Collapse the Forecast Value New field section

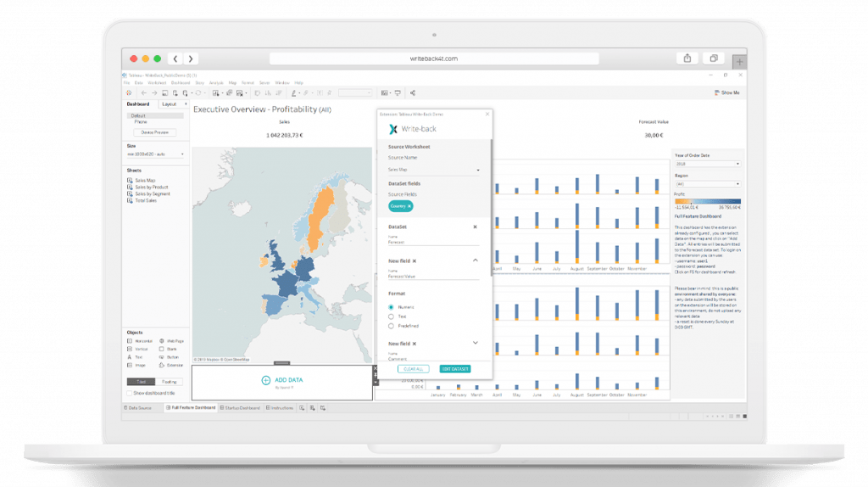coord(475,260)
